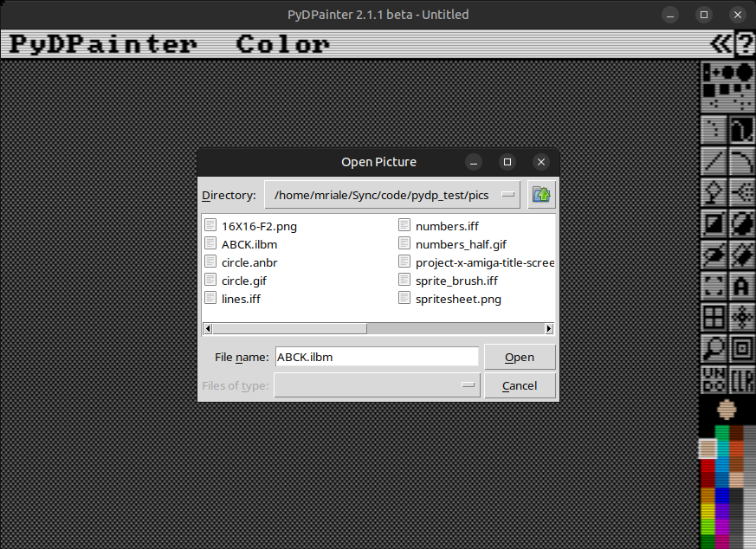Toggle the symmetry tool
The height and width of the screenshot is (549, 756).
[x=741, y=317]
